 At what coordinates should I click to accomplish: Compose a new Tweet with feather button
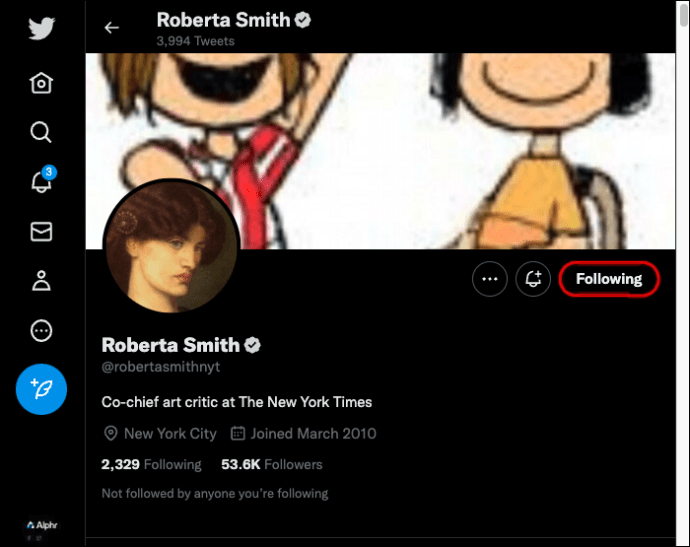pos(41,389)
